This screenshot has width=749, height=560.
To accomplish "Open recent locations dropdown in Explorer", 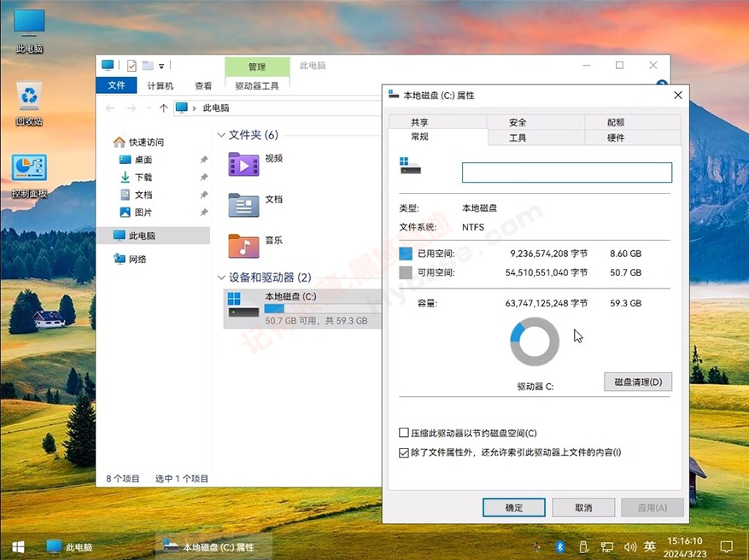I will [x=149, y=108].
